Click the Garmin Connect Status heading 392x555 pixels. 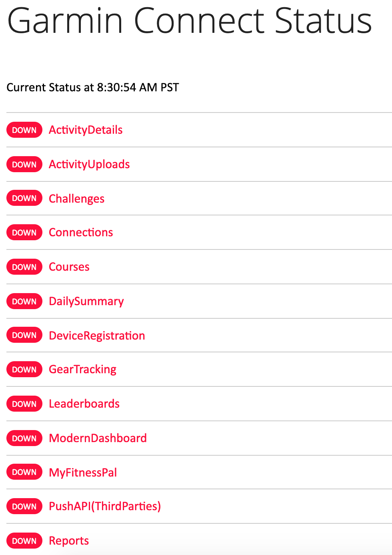[x=190, y=21]
